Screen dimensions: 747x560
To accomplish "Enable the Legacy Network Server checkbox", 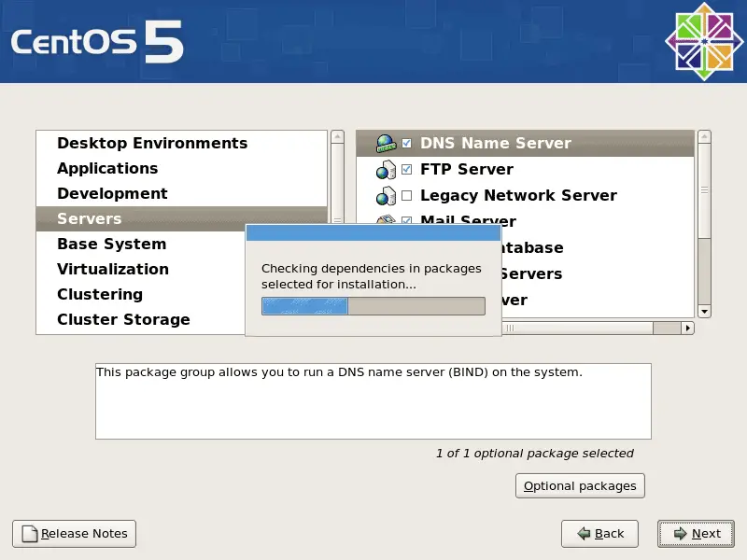I will [x=406, y=196].
